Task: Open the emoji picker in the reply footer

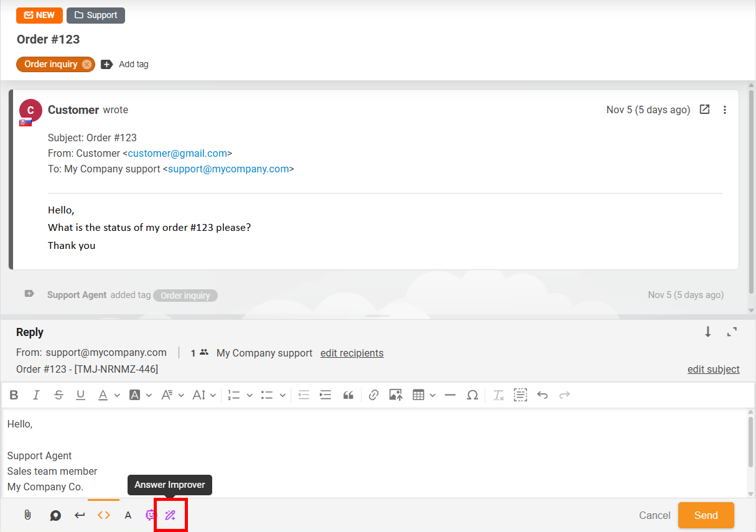Action: click(149, 515)
